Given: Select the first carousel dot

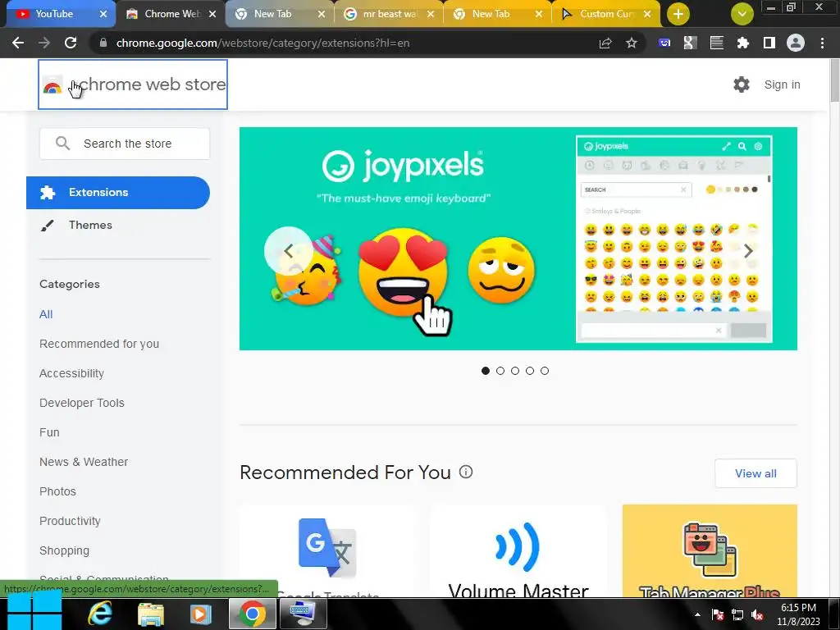Looking at the screenshot, I should pyautogui.click(x=486, y=371).
